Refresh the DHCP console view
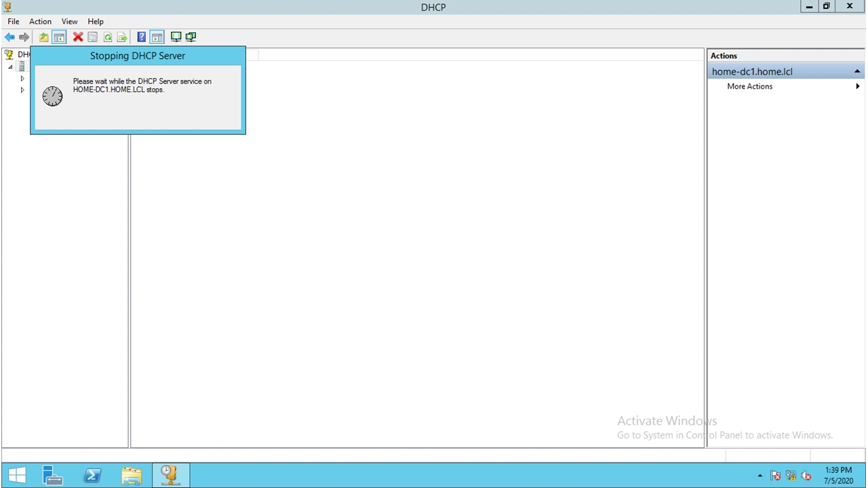This screenshot has width=868, height=488. (x=108, y=37)
